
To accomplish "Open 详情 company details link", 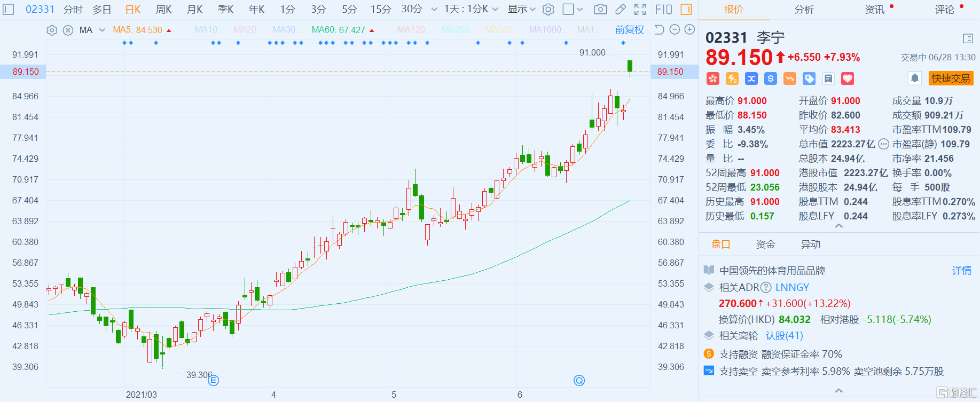I will (962, 271).
